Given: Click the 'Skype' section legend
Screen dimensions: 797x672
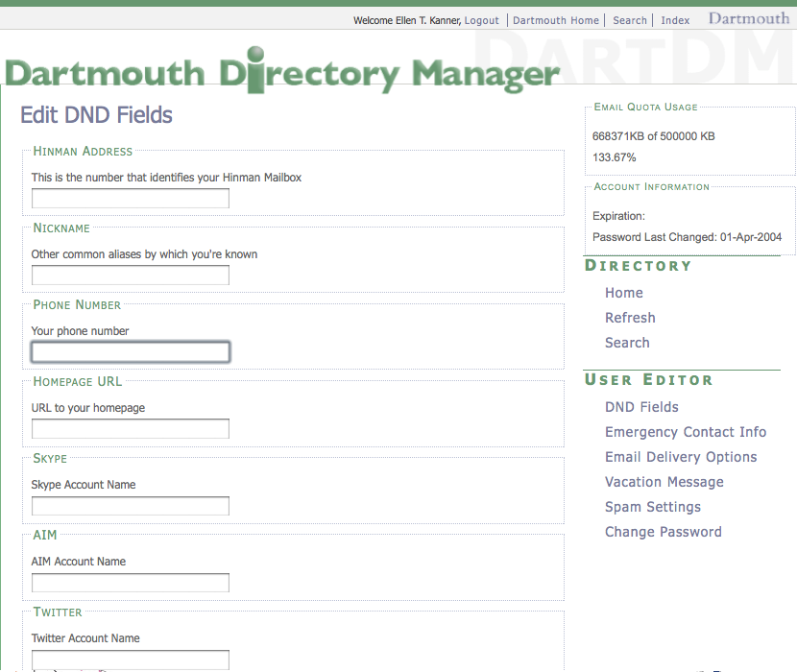Looking at the screenshot, I should (50, 459).
